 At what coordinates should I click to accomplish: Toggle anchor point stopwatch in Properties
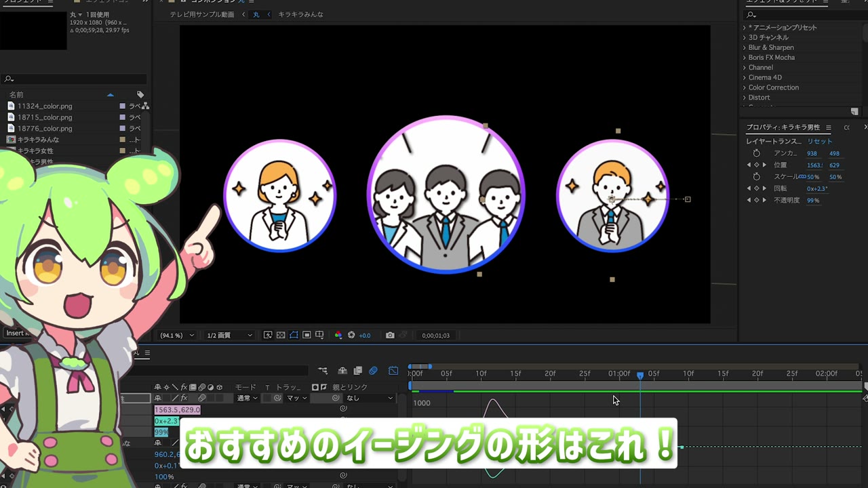point(757,153)
